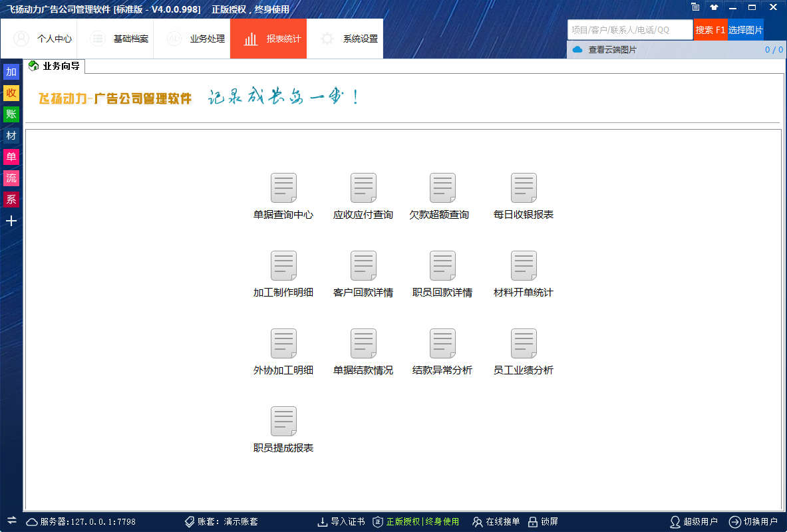Click 锁屏 in the status bar

543,522
